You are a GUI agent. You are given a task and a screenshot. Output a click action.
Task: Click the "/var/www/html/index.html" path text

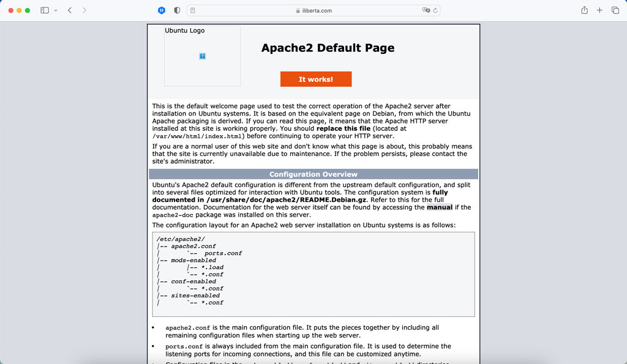[197, 136]
